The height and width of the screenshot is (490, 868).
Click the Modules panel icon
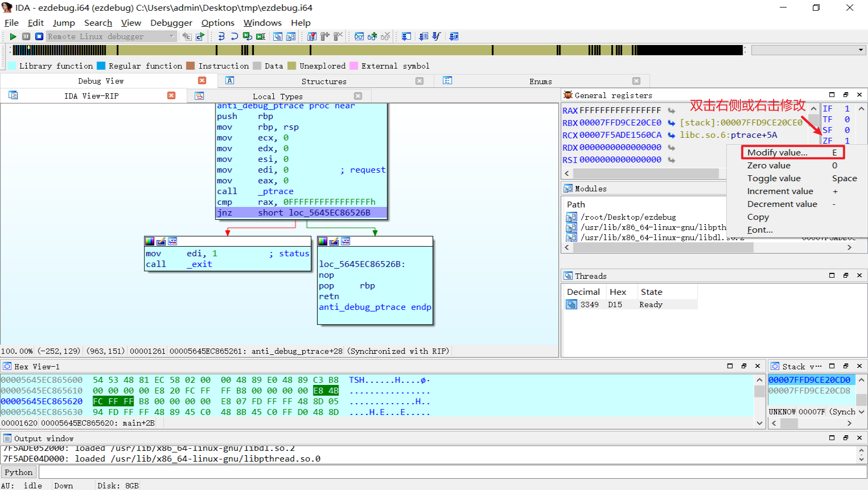(568, 189)
